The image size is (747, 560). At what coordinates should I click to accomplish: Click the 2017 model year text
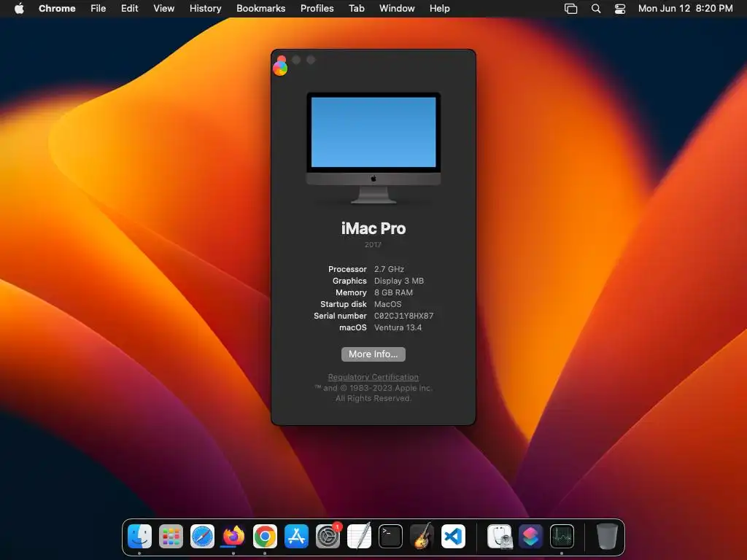click(373, 245)
